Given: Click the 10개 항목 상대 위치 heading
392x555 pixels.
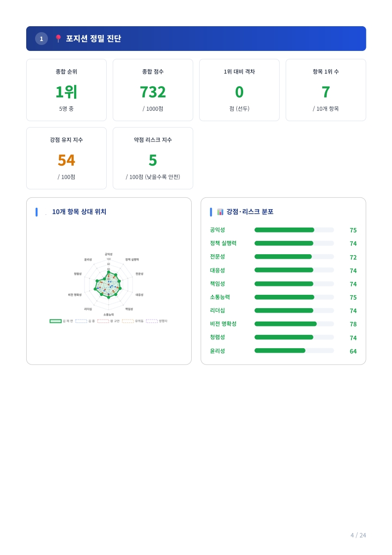Looking at the screenshot, I should coord(79,212).
